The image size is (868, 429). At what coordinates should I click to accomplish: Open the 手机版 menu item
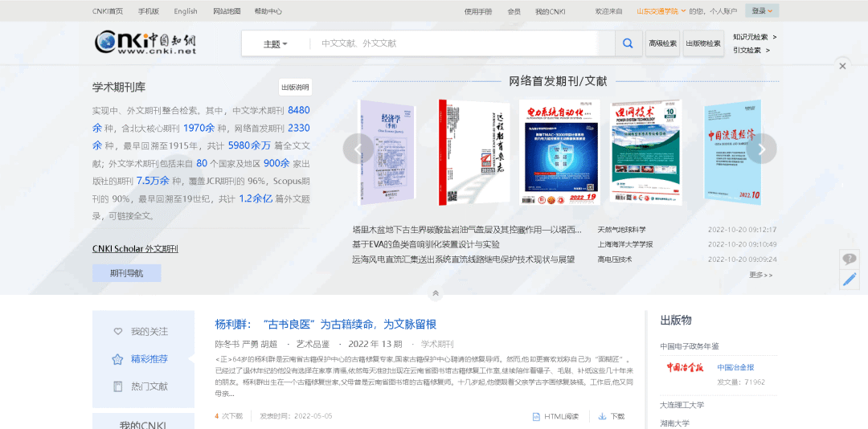click(x=149, y=11)
